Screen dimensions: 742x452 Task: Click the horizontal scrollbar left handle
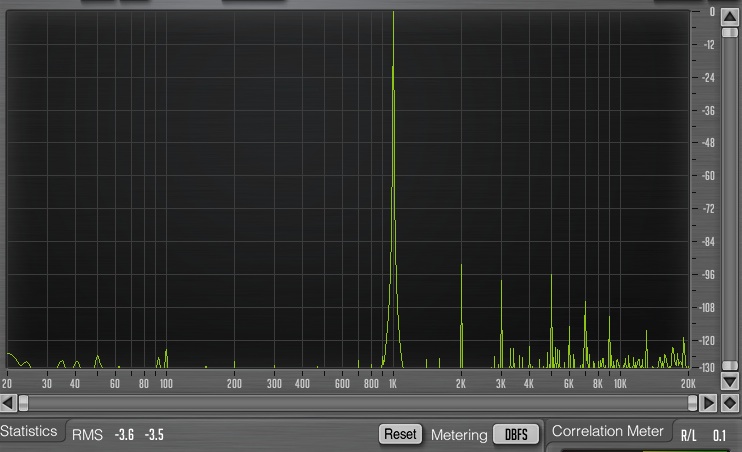tap(23, 403)
